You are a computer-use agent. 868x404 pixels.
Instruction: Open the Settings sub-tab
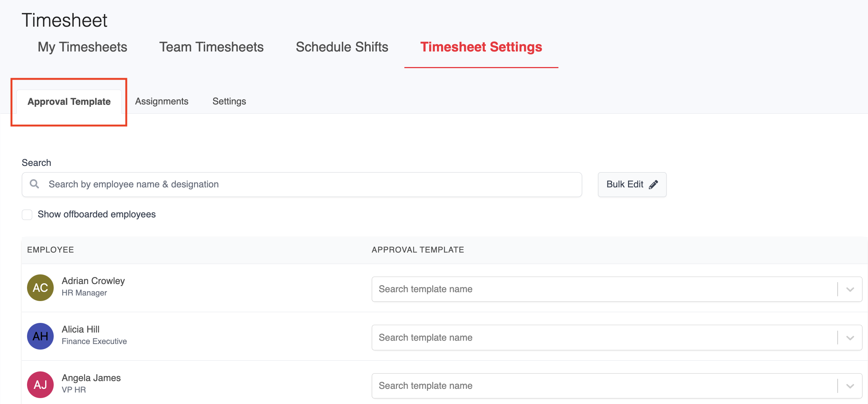(x=229, y=101)
